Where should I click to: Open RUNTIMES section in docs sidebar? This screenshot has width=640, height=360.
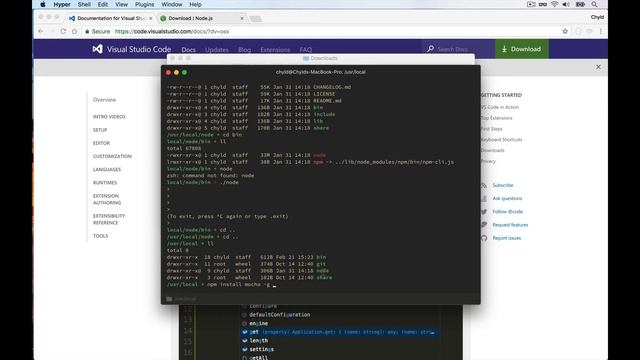click(105, 183)
